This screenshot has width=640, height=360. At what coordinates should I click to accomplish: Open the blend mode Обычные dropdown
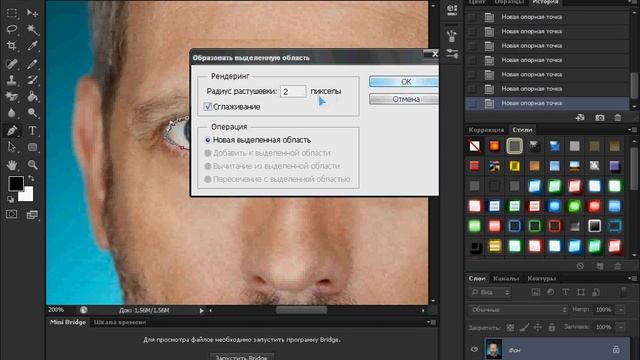[518, 310]
